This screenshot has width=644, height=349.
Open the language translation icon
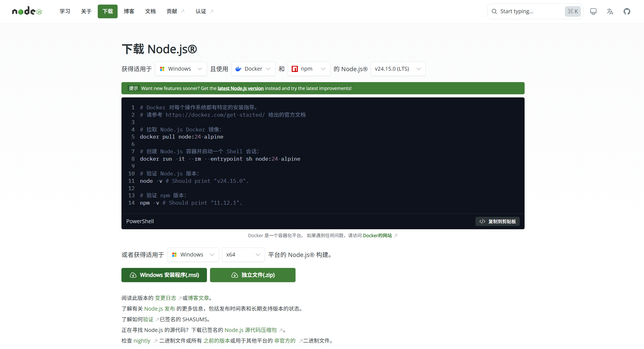(x=610, y=11)
